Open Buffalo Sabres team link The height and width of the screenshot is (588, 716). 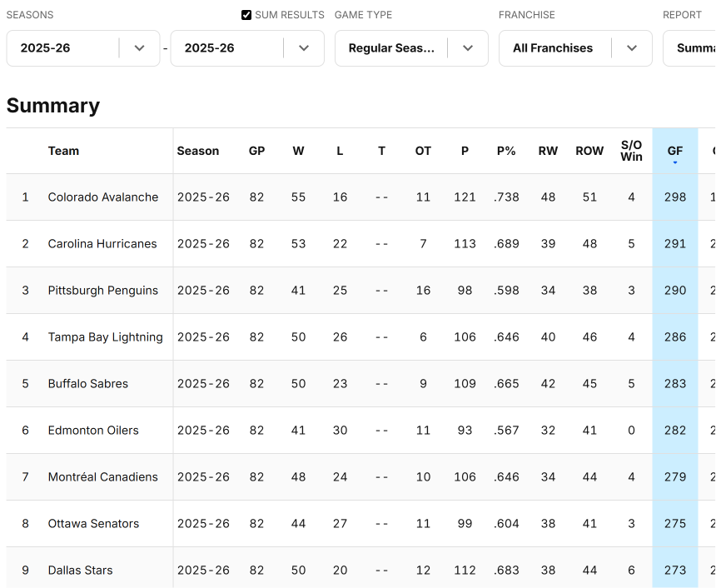[x=88, y=383]
